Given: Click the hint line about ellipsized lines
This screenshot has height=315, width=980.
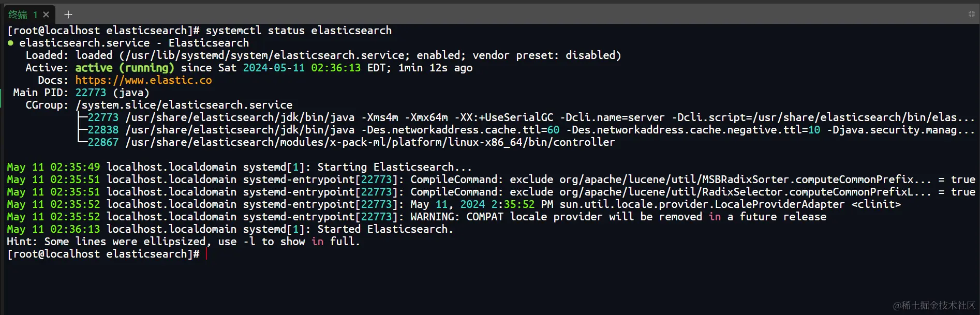Looking at the screenshot, I should click(183, 242).
